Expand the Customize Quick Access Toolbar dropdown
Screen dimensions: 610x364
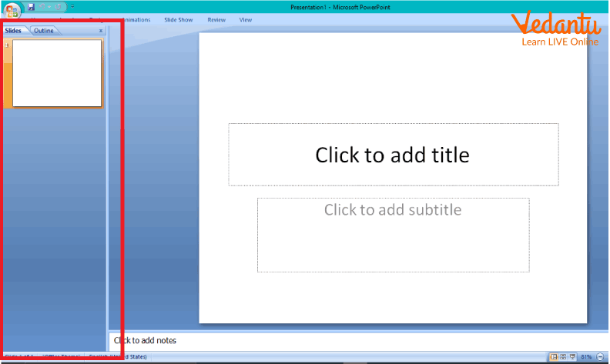72,6
